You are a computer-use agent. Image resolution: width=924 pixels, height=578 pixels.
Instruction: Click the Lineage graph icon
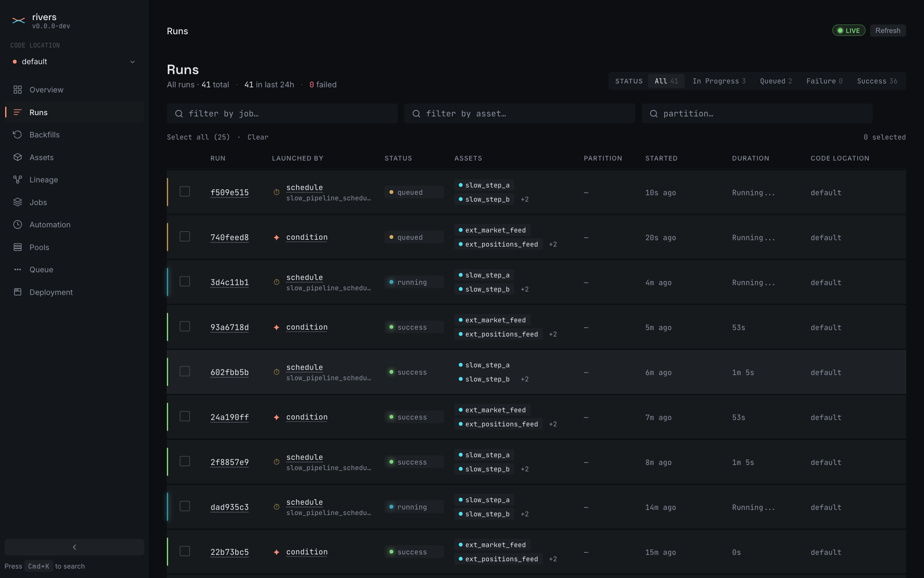tap(18, 180)
